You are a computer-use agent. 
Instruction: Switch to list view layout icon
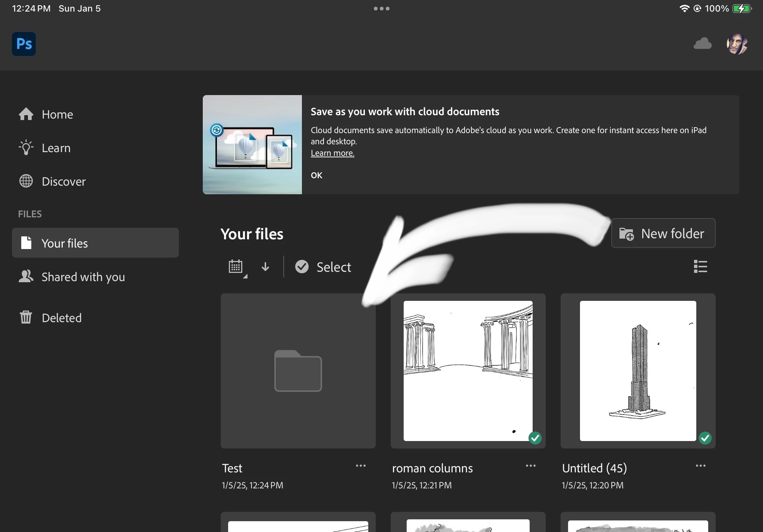point(700,267)
